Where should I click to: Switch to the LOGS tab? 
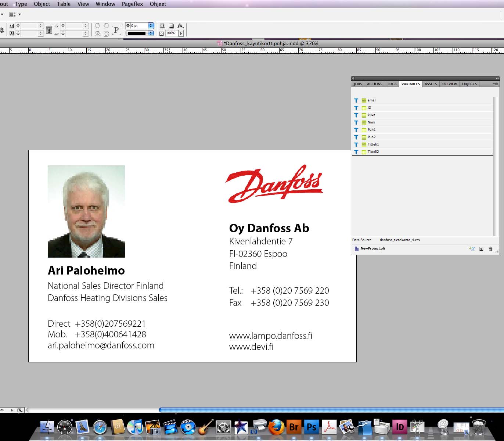[392, 84]
